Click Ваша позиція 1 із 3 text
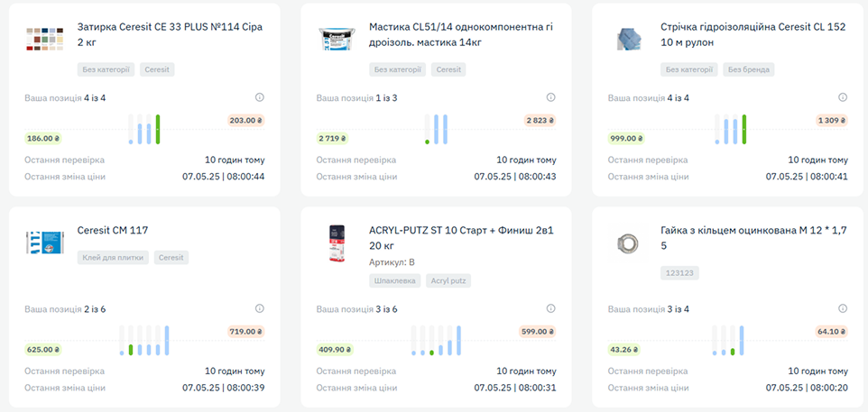 tap(356, 98)
